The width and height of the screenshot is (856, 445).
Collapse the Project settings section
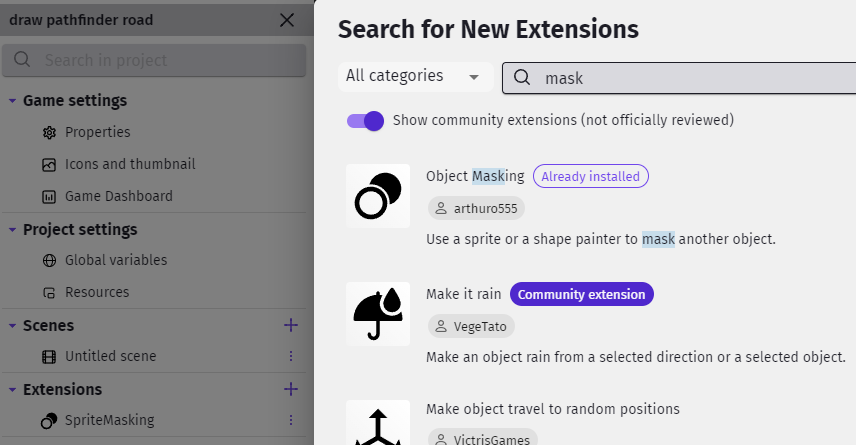pyautogui.click(x=12, y=230)
